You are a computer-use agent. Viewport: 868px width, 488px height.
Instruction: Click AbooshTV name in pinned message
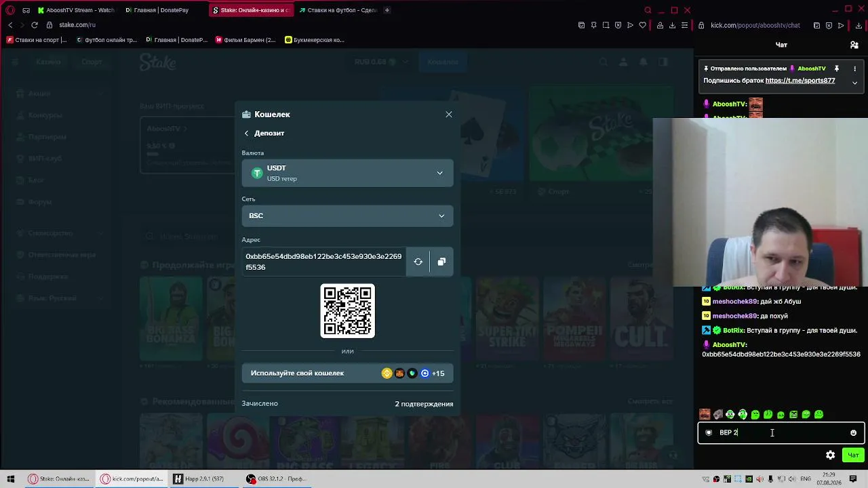tap(812, 68)
